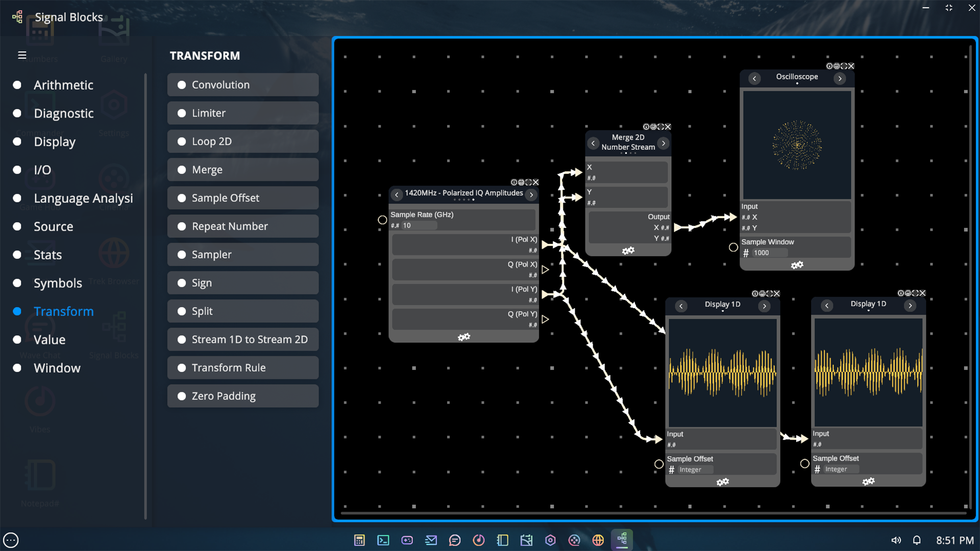
Task: Select the Zero Padding transform option
Action: 242,395
